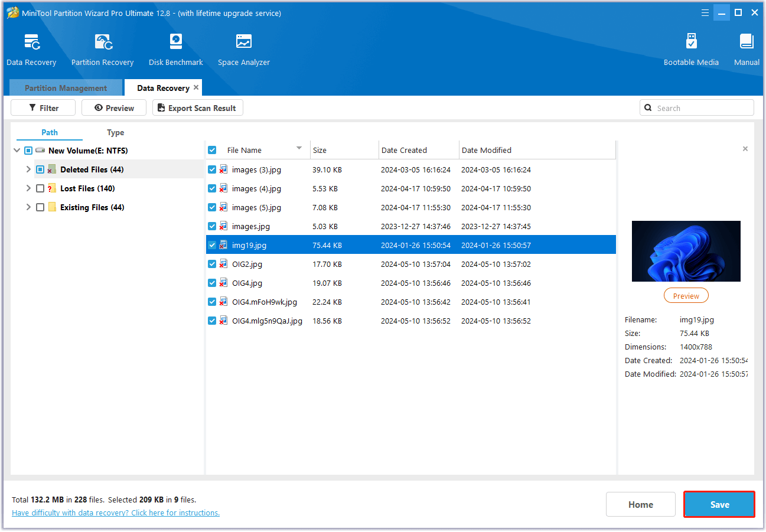Launch Partition Recovery from the toolbar
Viewport: 766px width, 532px height.
click(x=103, y=42)
